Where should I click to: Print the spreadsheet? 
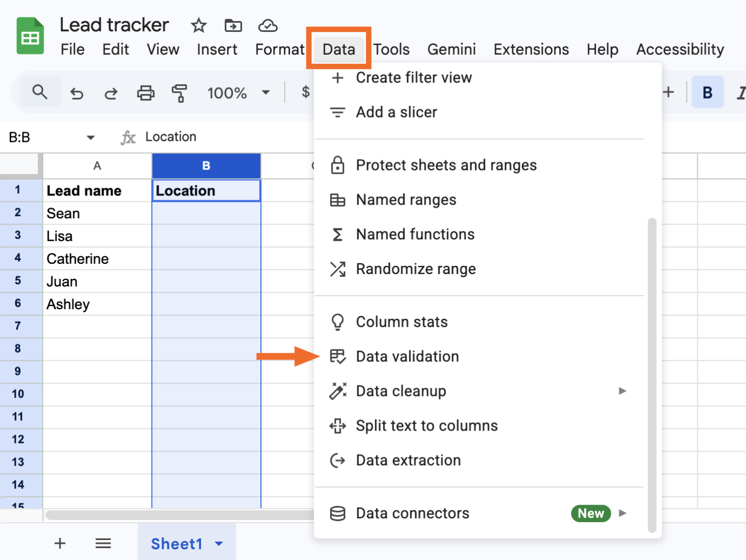pyautogui.click(x=145, y=93)
